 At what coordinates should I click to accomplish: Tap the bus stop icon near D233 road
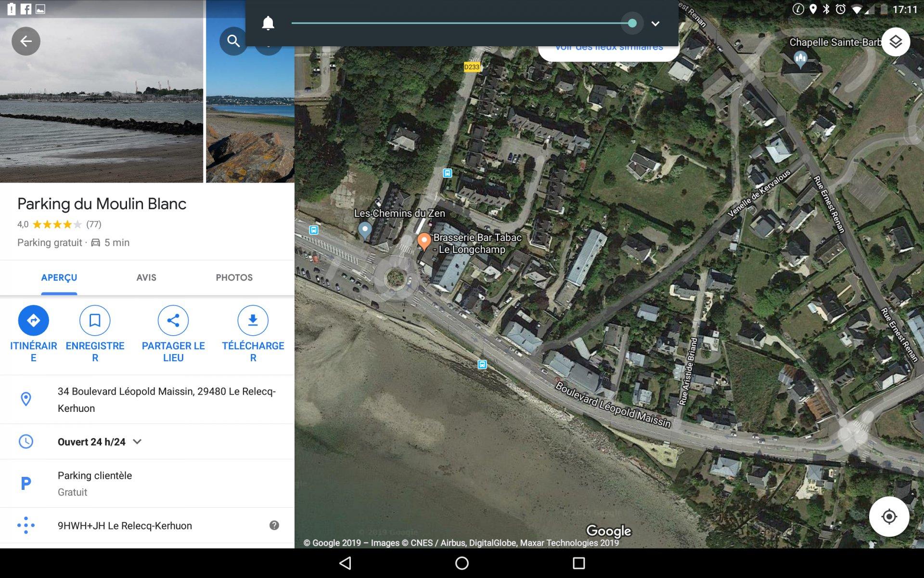point(448,173)
